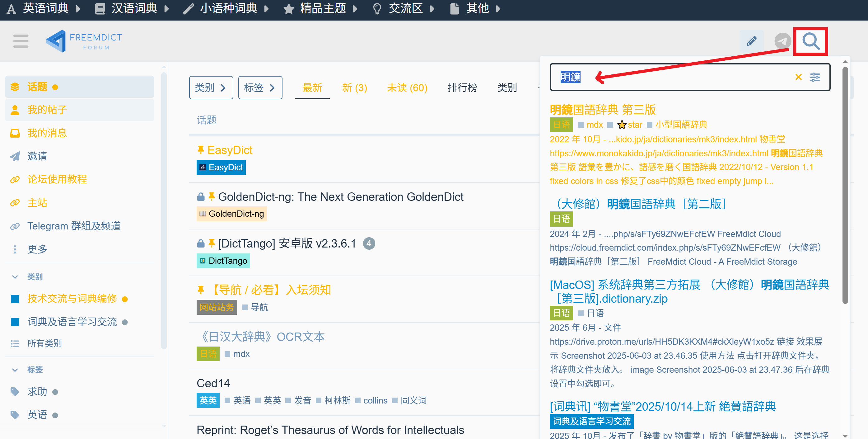Clear the search box with the X icon
The height and width of the screenshot is (439, 868).
(x=798, y=77)
